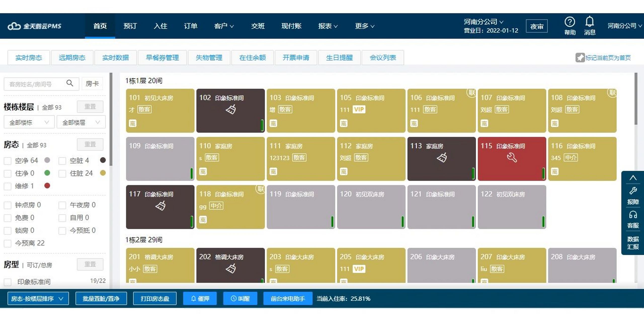Open the 帮助 help icon
The height and width of the screenshot is (322, 644).
570,25
